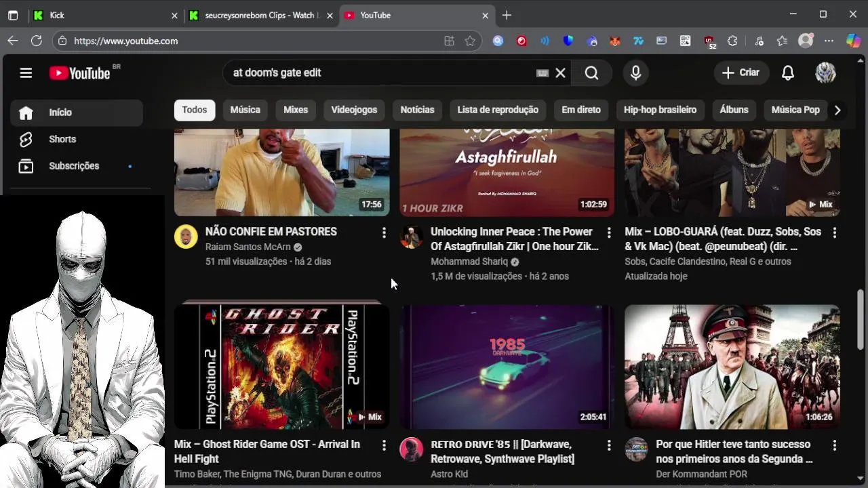The image size is (868, 488).
Task: Open browser tab actions menu
Action: tap(13, 15)
